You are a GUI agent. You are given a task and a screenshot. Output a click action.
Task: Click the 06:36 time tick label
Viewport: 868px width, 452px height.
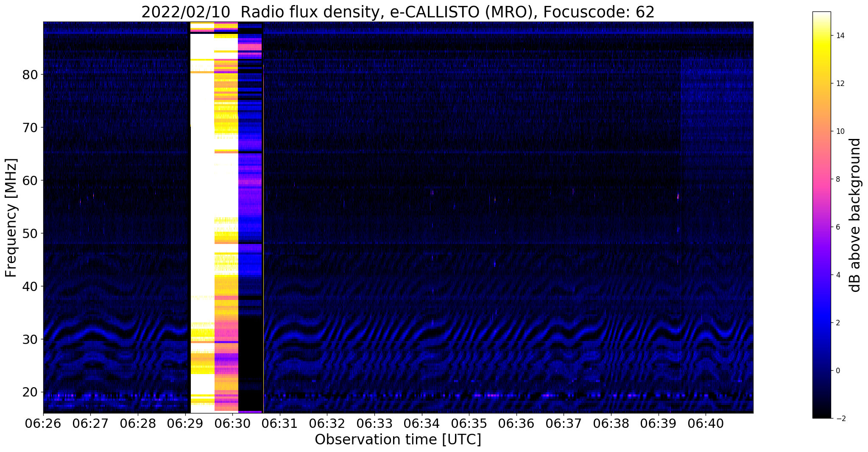(516, 424)
